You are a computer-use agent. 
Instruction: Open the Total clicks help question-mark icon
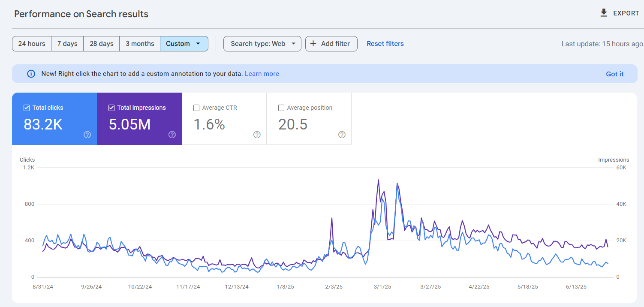tap(87, 135)
